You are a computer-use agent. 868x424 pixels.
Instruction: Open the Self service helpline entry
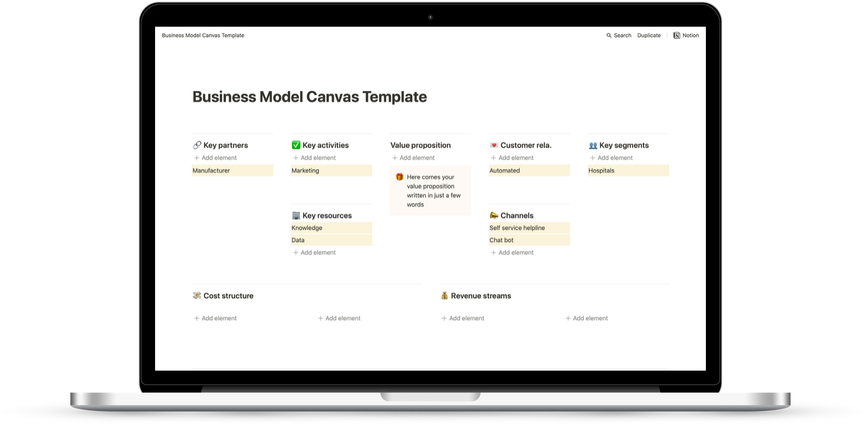517,228
